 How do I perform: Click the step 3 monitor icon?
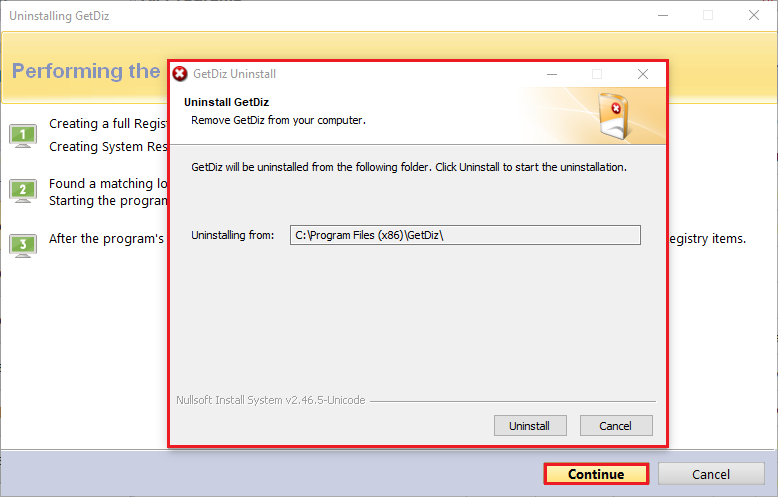coord(23,246)
